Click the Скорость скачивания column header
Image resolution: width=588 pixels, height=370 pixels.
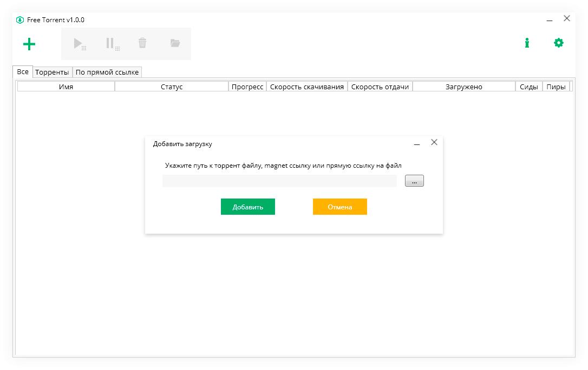307,87
